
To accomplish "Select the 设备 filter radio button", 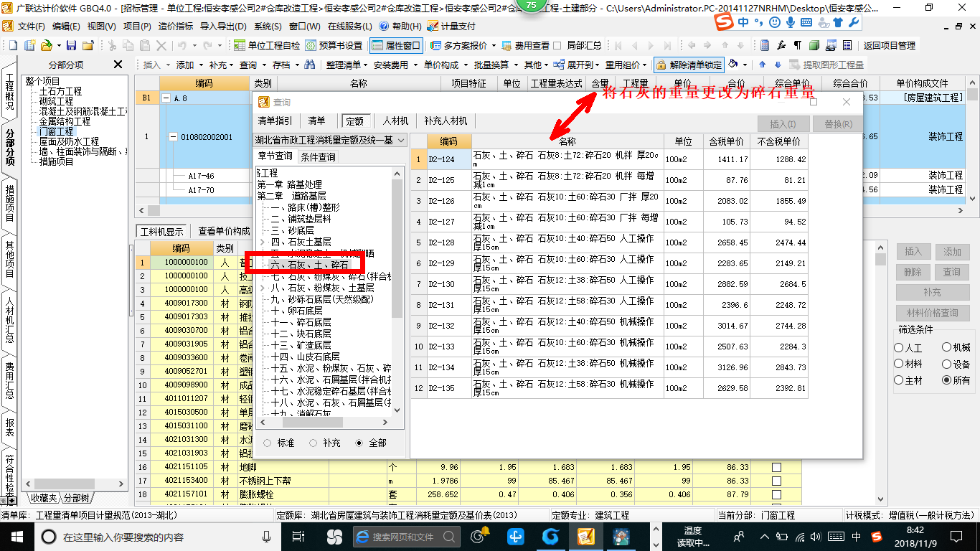I will (x=947, y=364).
